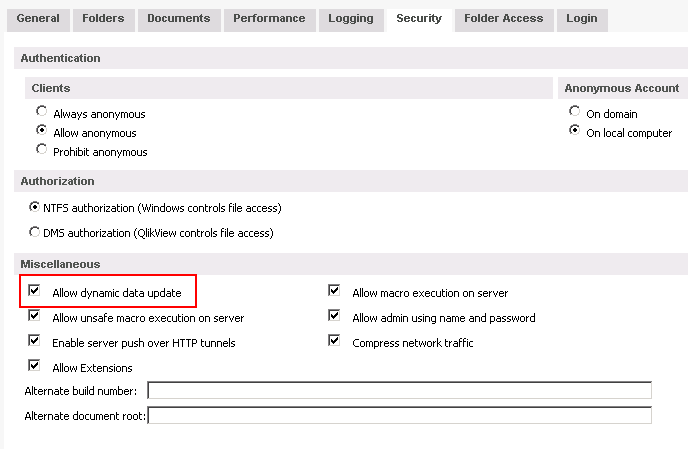Go to the Performance tab

coord(270,19)
